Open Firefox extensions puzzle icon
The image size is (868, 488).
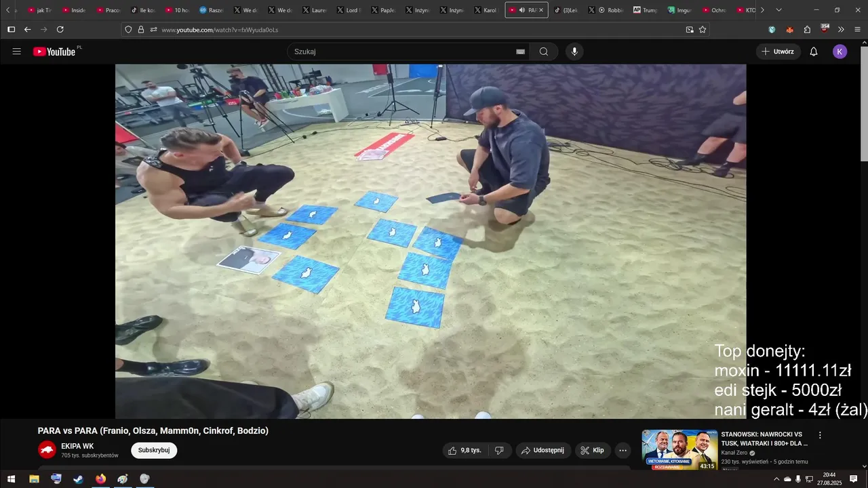click(x=807, y=29)
